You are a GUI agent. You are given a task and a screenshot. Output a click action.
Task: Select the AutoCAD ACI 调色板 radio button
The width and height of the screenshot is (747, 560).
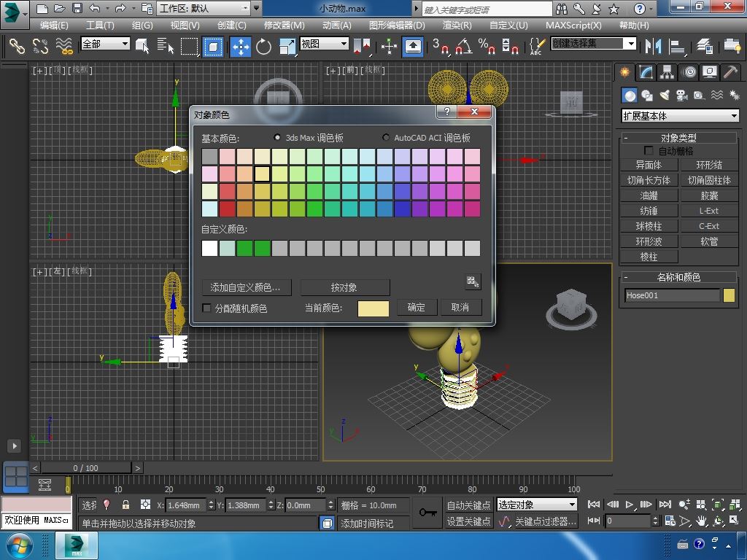click(386, 138)
